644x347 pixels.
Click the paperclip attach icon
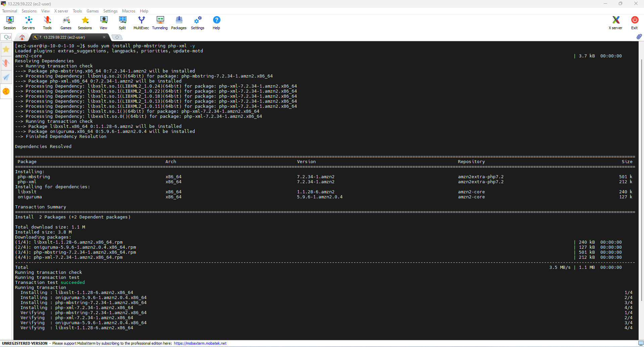point(639,37)
